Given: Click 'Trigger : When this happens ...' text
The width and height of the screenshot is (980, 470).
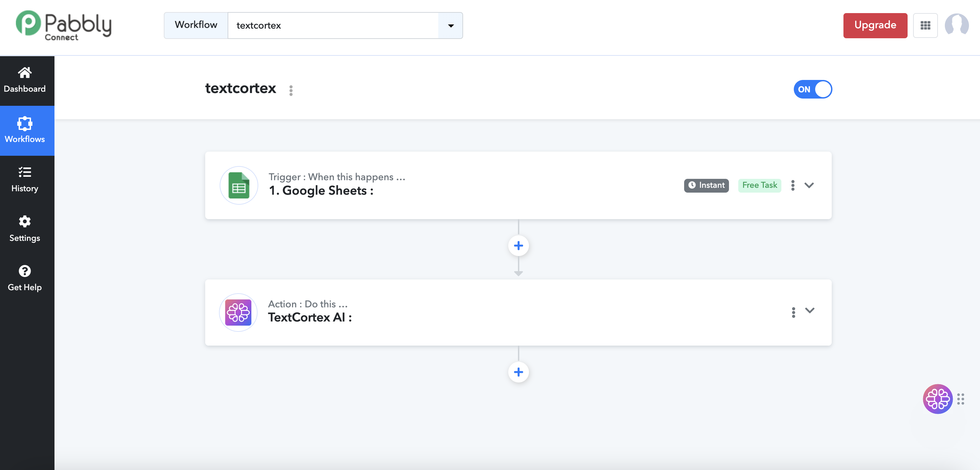Looking at the screenshot, I should (x=337, y=177).
